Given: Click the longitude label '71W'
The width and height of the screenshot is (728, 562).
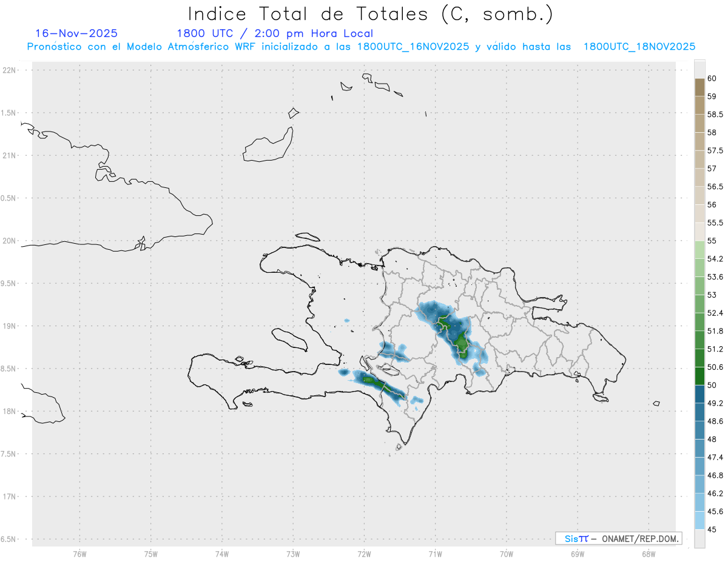Looking at the screenshot, I should click(435, 554).
